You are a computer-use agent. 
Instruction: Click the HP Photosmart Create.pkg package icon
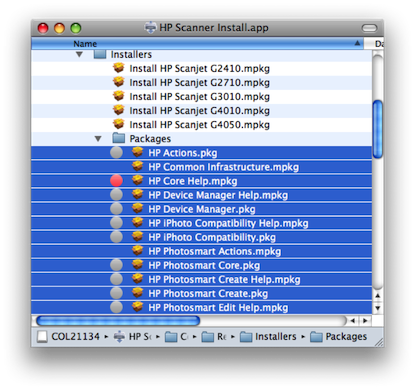tap(137, 293)
